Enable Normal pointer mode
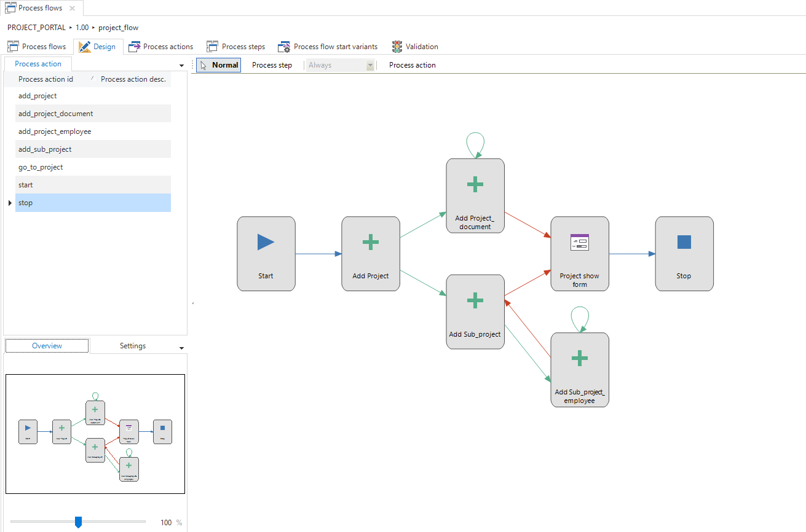The width and height of the screenshot is (806, 532). point(219,65)
